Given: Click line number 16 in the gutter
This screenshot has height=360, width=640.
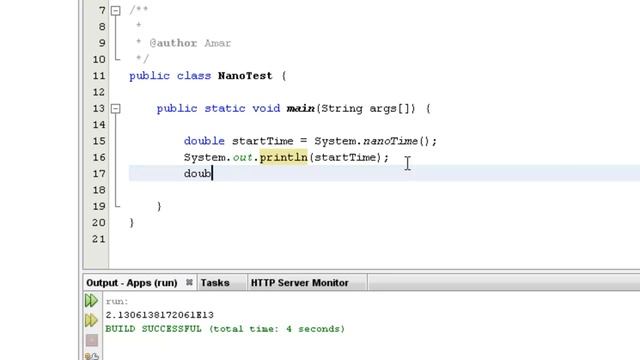Looking at the screenshot, I should pyautogui.click(x=99, y=158).
